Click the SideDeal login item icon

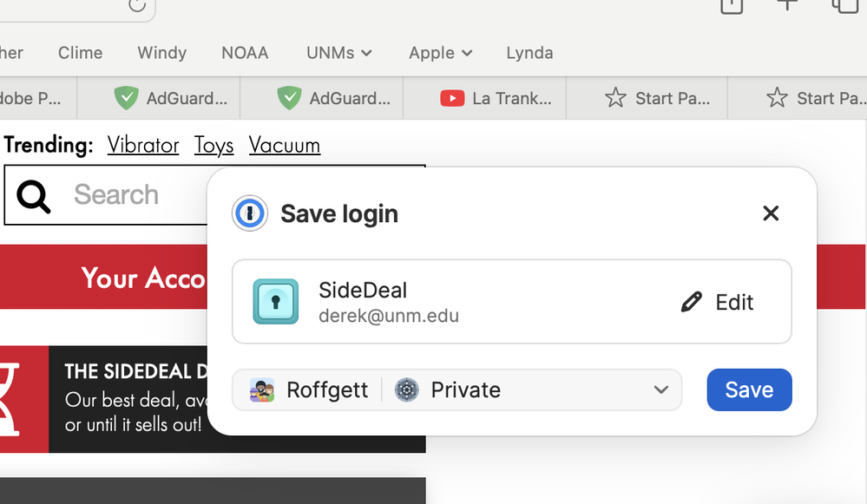pyautogui.click(x=276, y=302)
